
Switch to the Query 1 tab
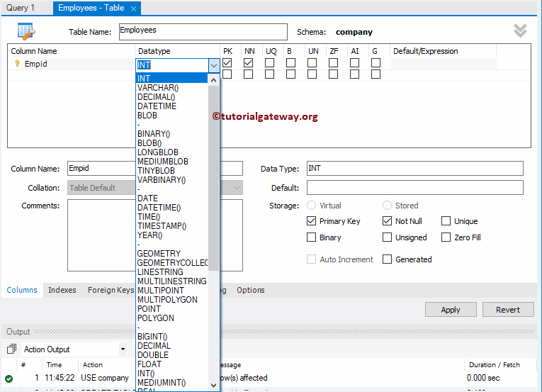point(21,8)
